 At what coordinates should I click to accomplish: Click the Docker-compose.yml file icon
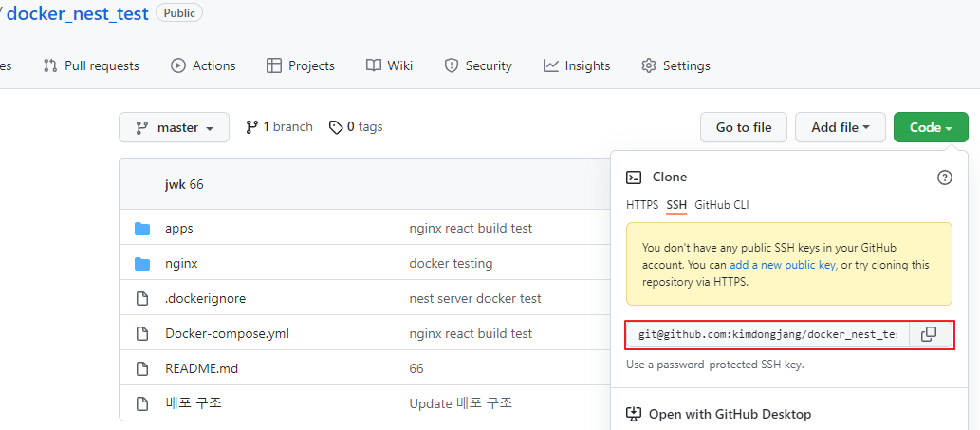[x=142, y=334]
